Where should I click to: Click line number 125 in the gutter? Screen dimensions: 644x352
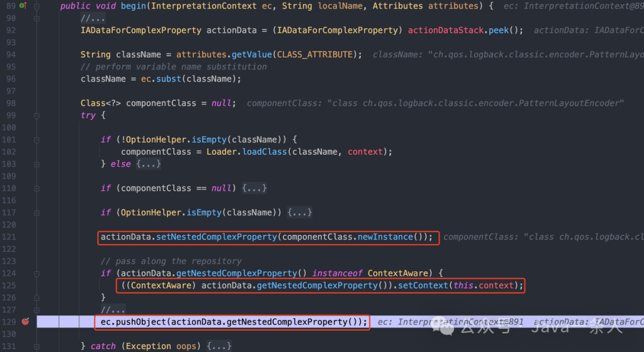tap(8, 285)
